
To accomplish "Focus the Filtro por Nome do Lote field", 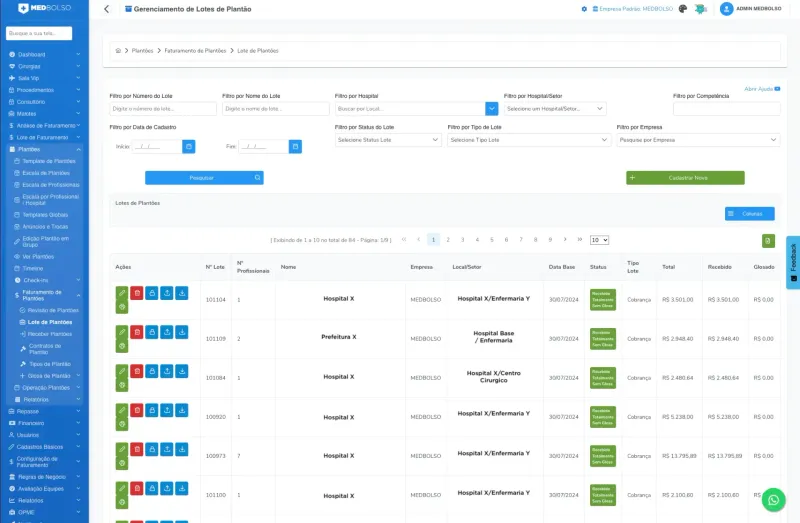I will coord(276,109).
